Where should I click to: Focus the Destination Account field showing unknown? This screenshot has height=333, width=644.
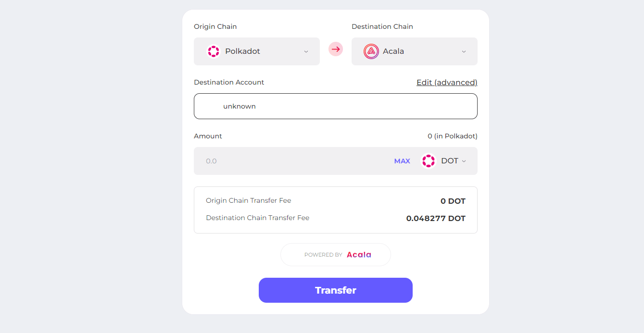point(336,106)
